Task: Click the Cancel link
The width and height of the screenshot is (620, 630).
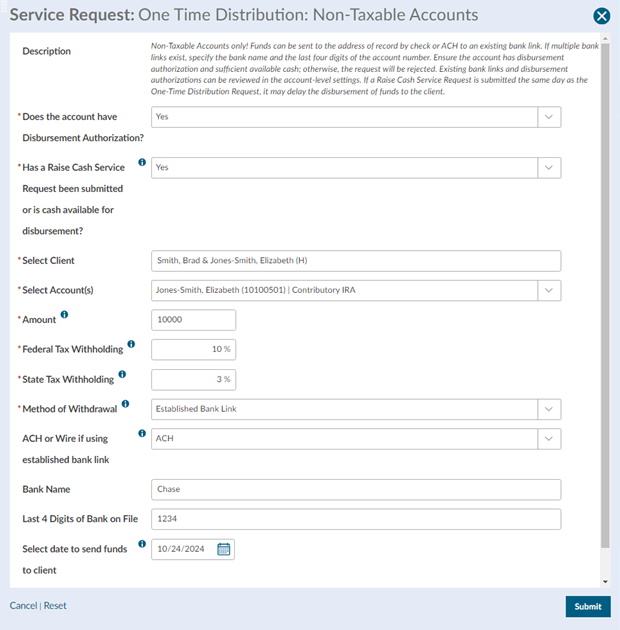Action: point(23,606)
